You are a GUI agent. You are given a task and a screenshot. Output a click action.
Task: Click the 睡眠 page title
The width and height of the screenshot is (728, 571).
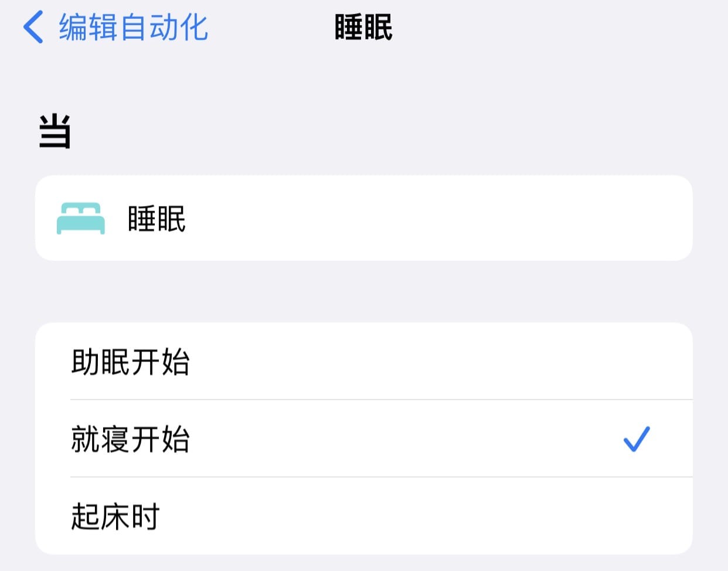click(363, 28)
